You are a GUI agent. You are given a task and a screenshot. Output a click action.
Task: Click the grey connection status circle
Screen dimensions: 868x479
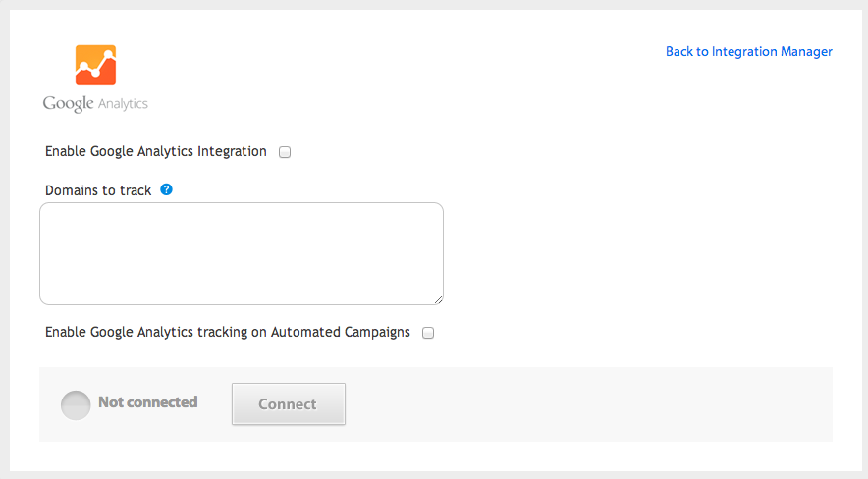(76, 404)
